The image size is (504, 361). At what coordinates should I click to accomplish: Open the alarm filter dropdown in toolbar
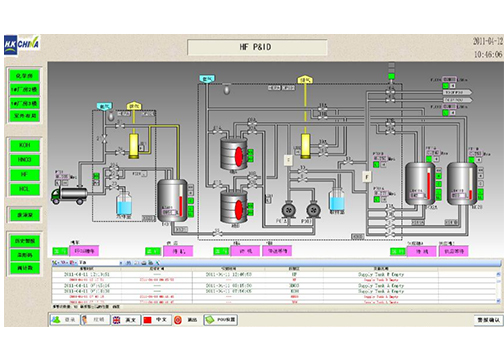click(100, 263)
